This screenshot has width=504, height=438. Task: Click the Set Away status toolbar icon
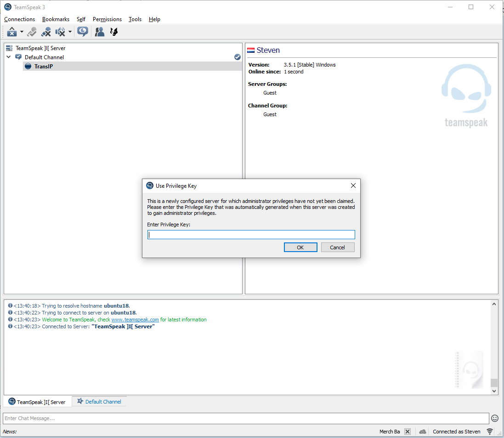pos(32,32)
